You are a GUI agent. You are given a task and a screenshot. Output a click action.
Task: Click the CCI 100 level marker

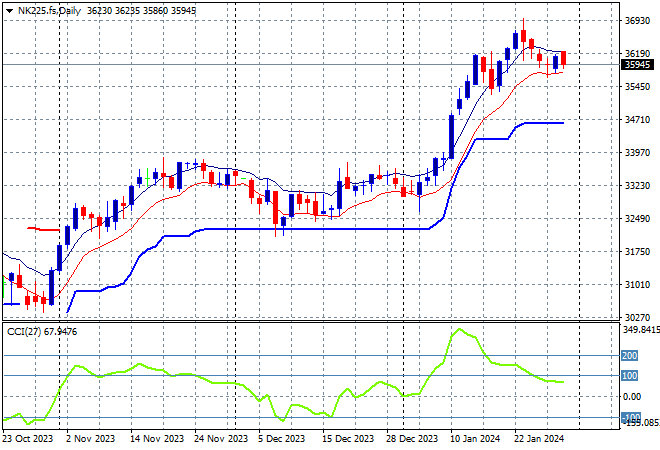(x=630, y=375)
